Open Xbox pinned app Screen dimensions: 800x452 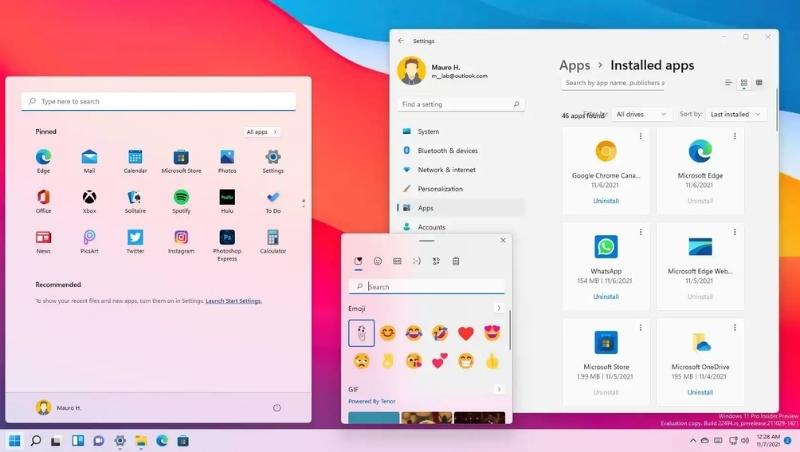[x=89, y=201]
